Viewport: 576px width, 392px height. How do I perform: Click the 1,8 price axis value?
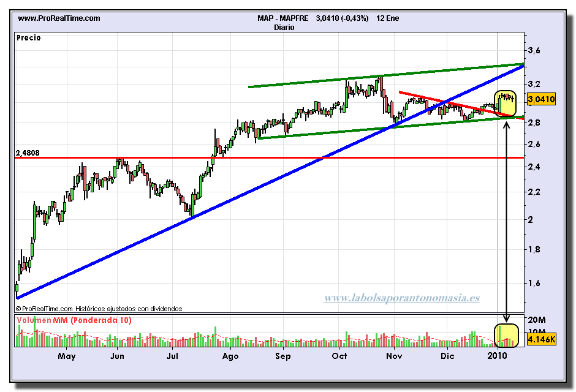pos(534,249)
